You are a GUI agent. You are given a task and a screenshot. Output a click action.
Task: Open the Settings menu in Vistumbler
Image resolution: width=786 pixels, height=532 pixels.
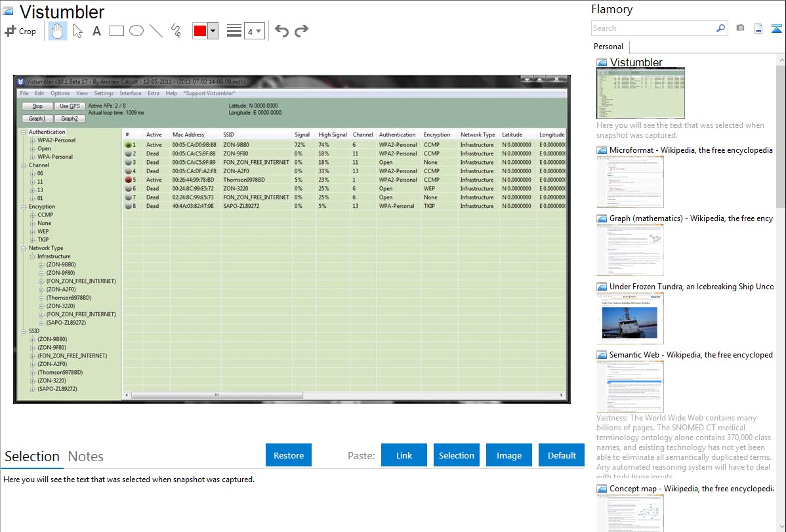[x=104, y=93]
